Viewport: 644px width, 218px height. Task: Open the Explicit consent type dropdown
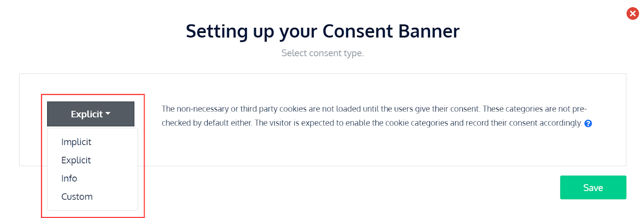pos(91,114)
